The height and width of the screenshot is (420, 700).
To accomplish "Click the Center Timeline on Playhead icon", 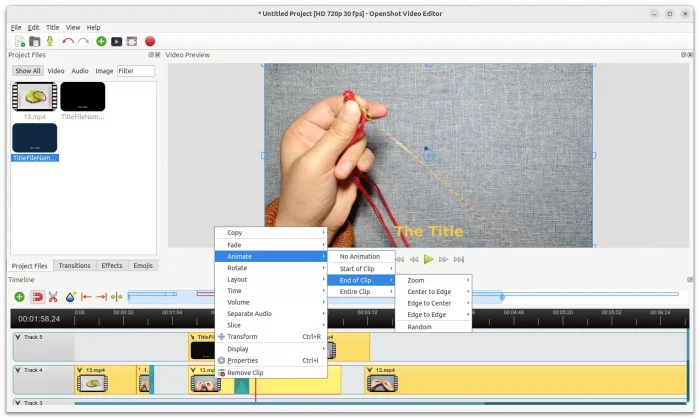I will tap(117, 297).
